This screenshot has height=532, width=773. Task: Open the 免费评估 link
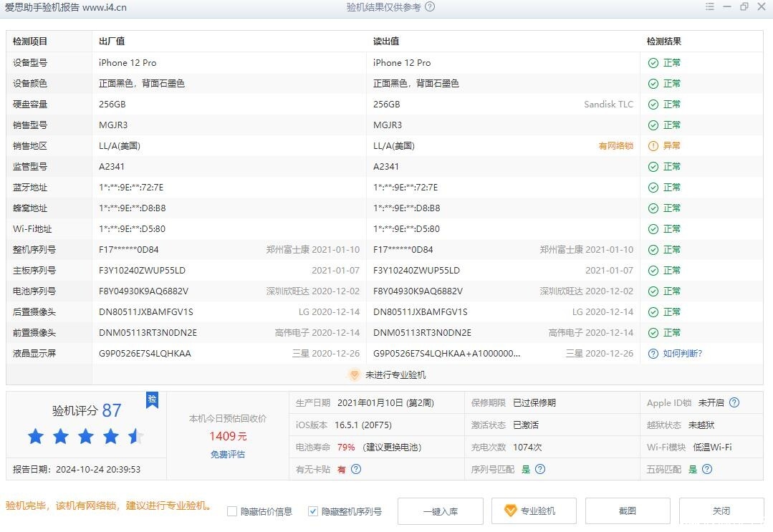[x=228, y=454]
